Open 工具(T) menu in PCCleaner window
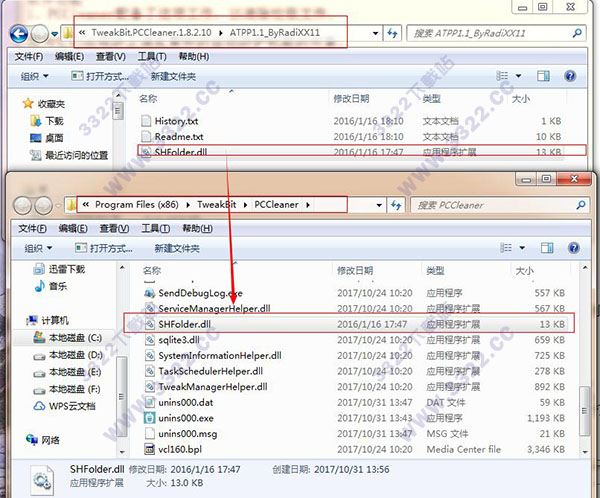 tap(155, 229)
